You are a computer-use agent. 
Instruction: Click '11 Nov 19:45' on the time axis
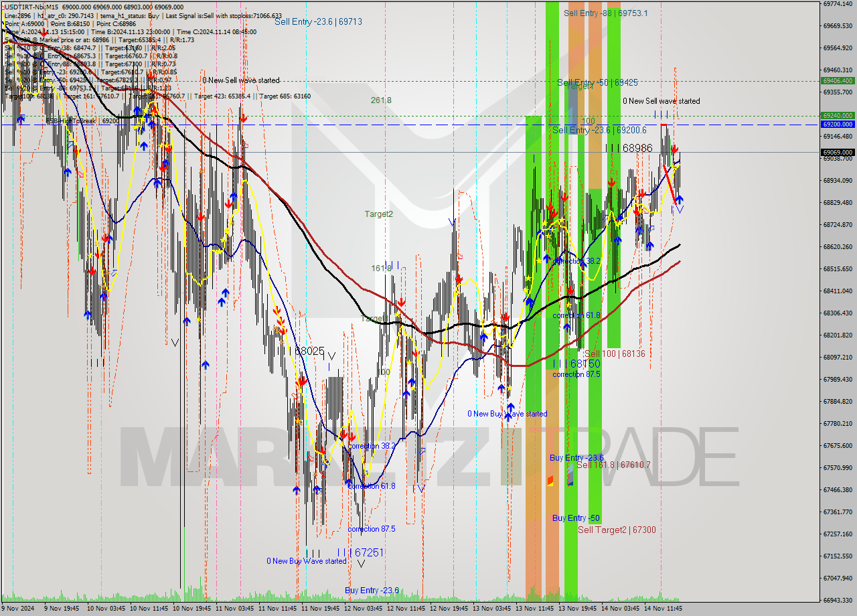[x=319, y=609]
